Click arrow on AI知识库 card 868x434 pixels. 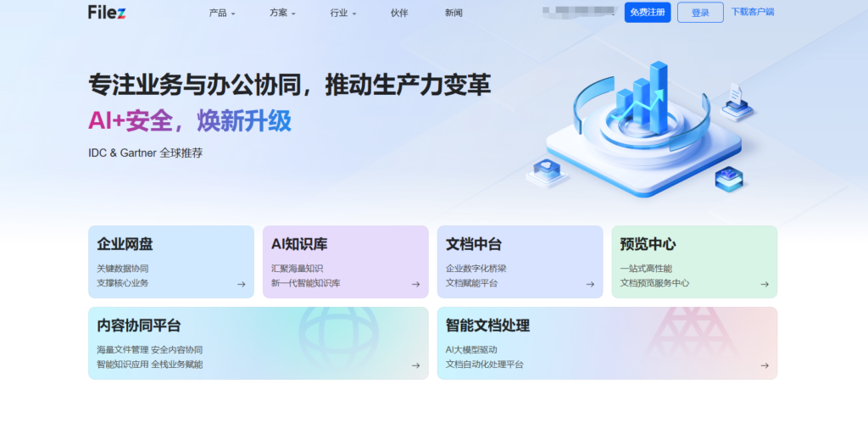[415, 284]
